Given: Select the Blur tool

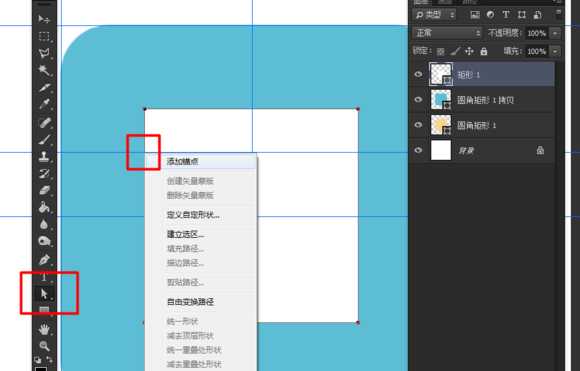Looking at the screenshot, I should 44,224.
